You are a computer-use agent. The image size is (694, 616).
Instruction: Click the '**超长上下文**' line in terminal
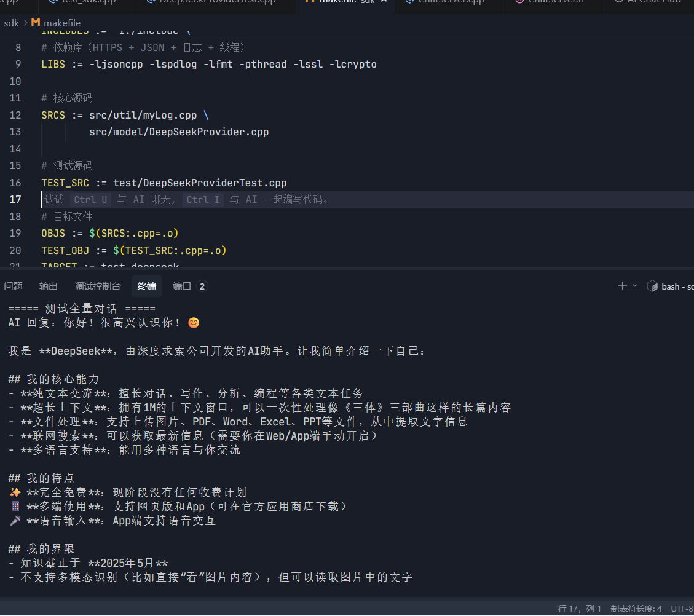(259, 408)
